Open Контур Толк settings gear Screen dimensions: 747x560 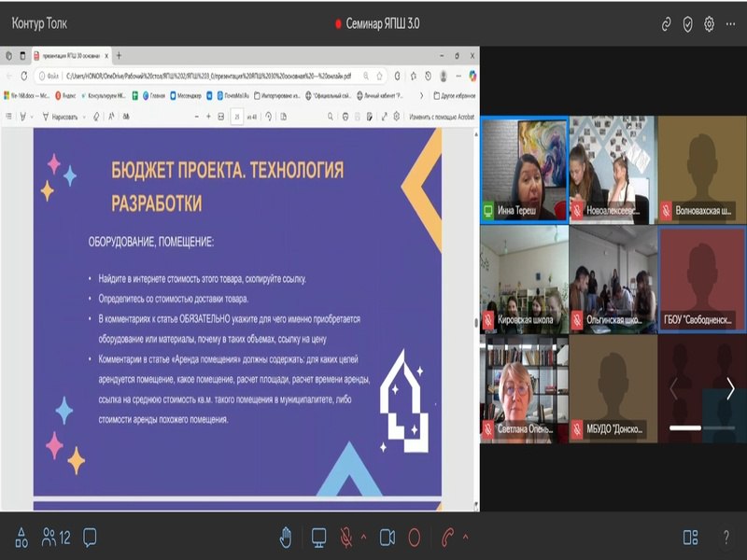(709, 24)
